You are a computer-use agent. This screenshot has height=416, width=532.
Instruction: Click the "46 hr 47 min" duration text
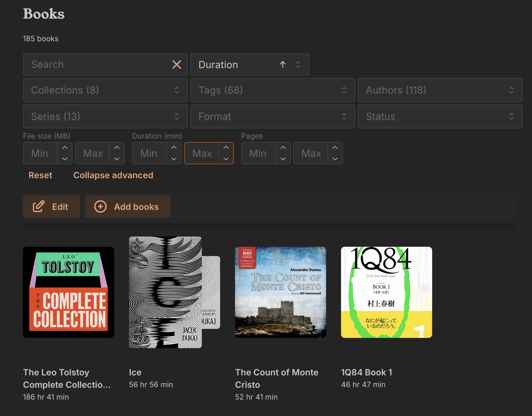[363, 385]
